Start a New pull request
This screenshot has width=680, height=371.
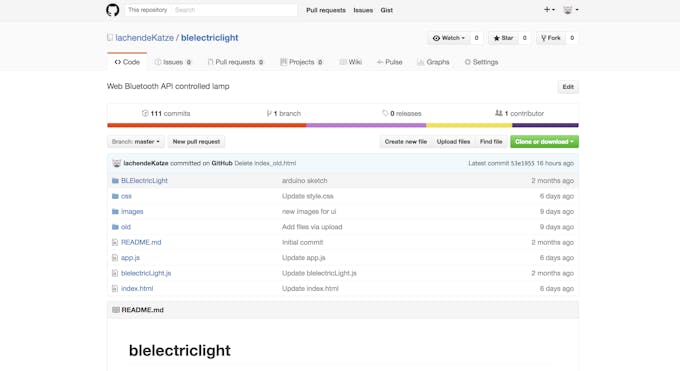coord(196,141)
